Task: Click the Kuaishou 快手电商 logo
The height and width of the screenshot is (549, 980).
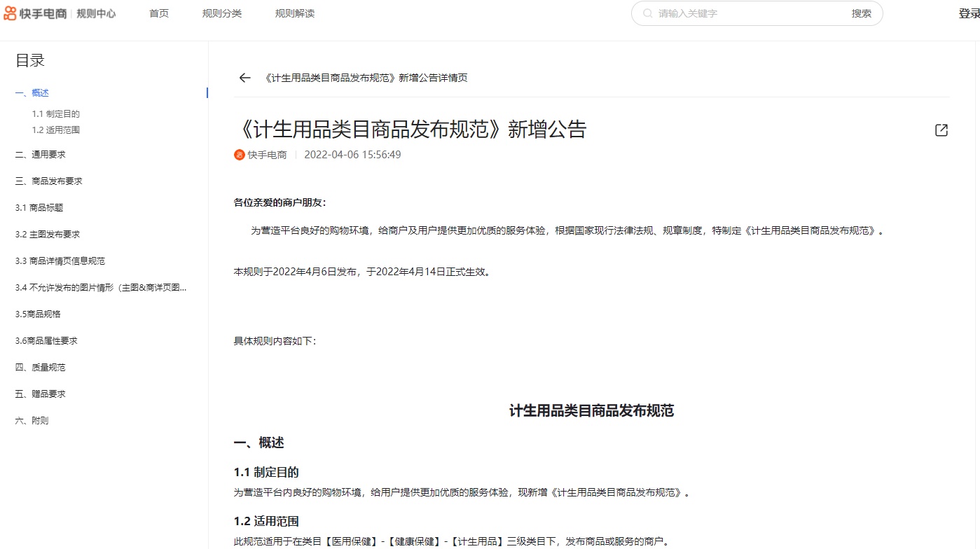Action: click(35, 13)
